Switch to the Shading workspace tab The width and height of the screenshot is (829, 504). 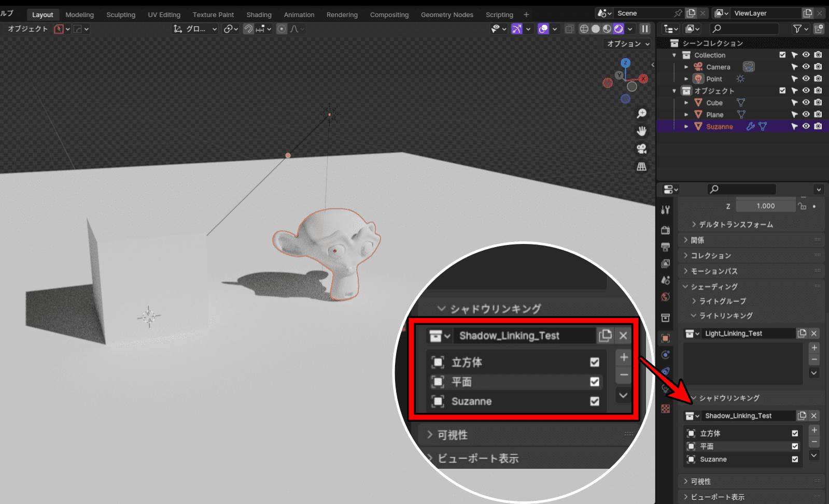point(259,15)
